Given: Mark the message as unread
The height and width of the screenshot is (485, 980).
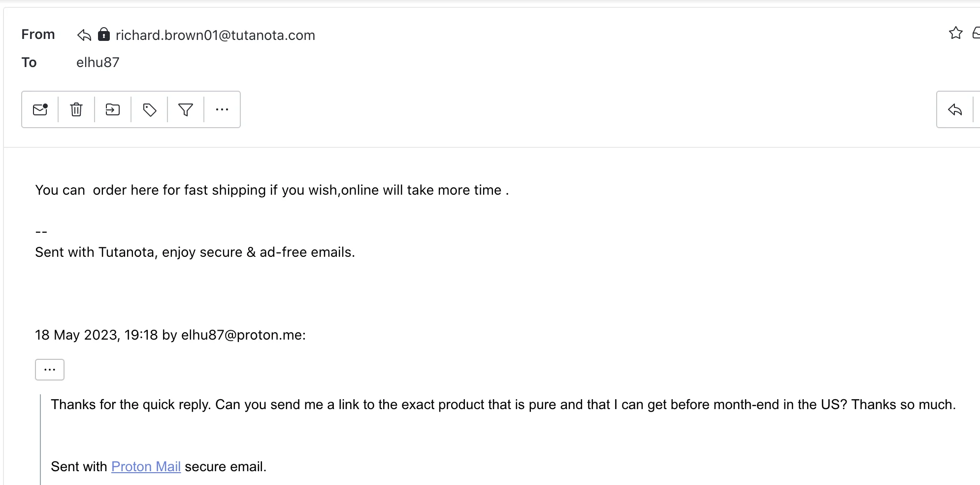Looking at the screenshot, I should tap(40, 109).
